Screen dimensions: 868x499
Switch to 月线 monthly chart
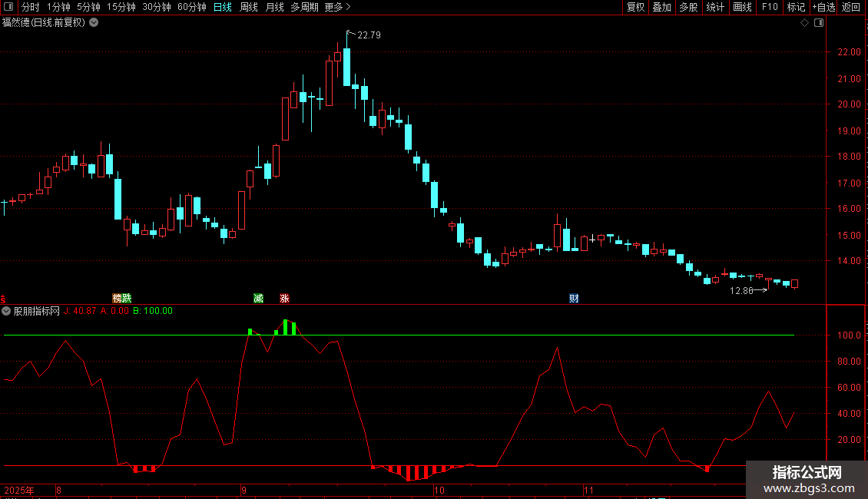click(x=274, y=7)
